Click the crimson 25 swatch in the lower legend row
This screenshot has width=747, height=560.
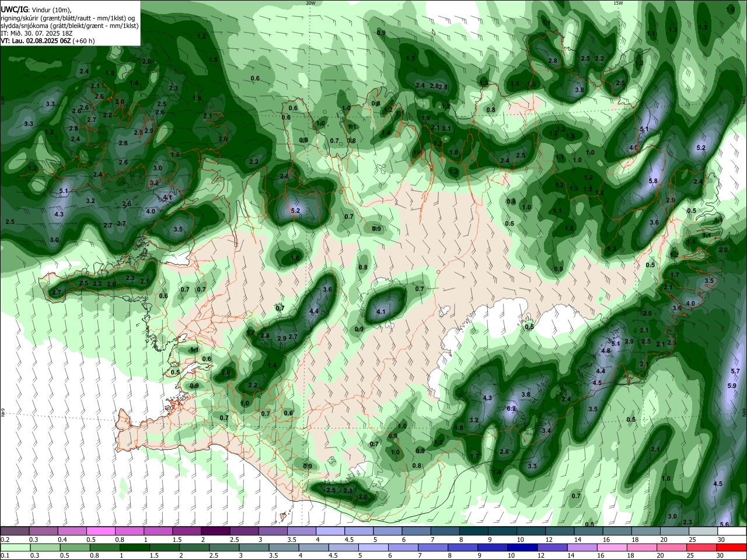point(700,548)
